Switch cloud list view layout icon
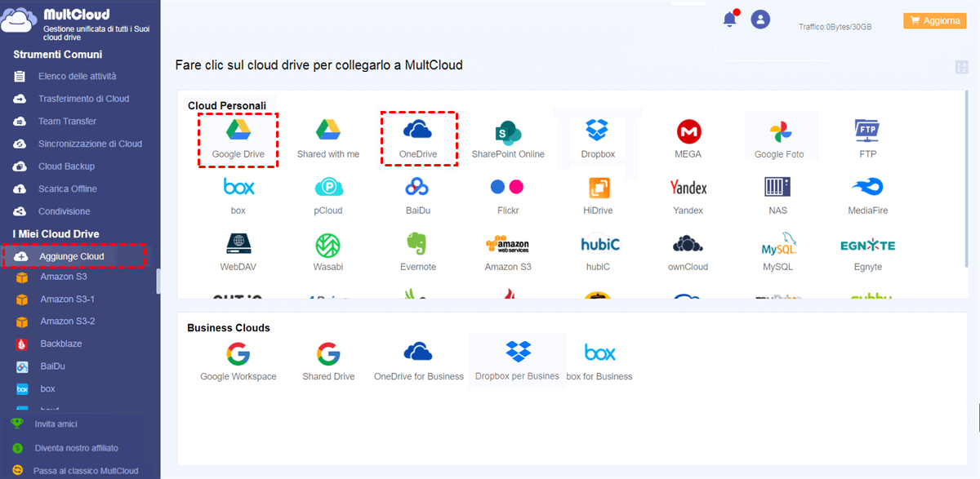Viewport: 980px width, 479px height. tap(960, 68)
